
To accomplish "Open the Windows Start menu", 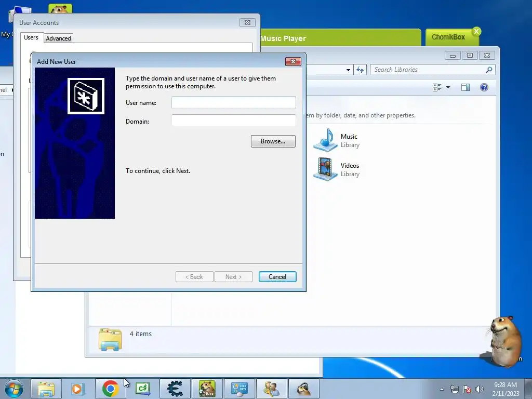I will click(x=14, y=389).
